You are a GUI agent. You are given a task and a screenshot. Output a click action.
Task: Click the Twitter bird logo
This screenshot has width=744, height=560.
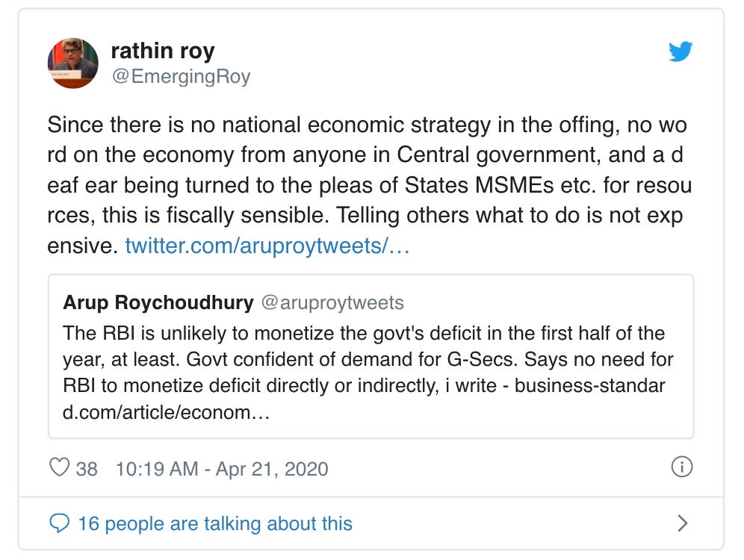pyautogui.click(x=681, y=52)
